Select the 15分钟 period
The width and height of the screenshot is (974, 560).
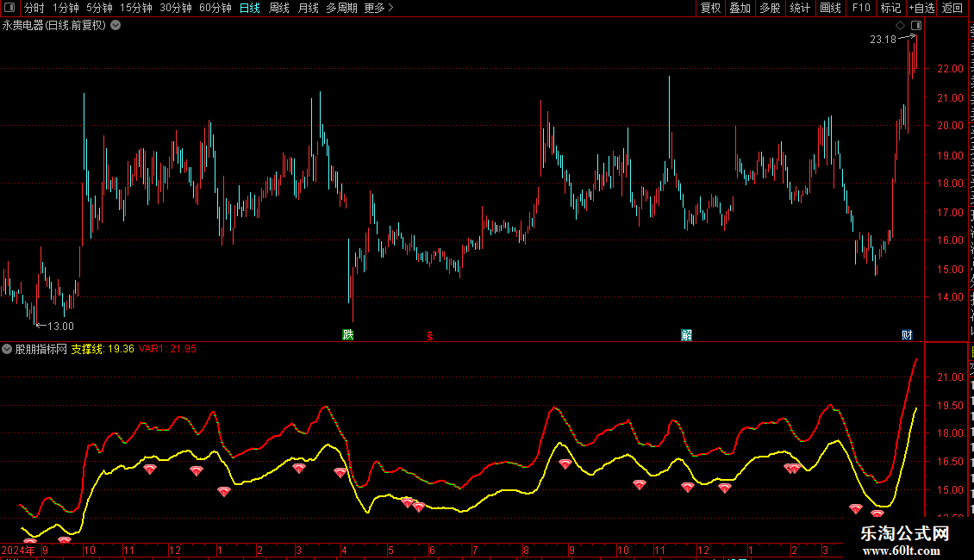[136, 8]
